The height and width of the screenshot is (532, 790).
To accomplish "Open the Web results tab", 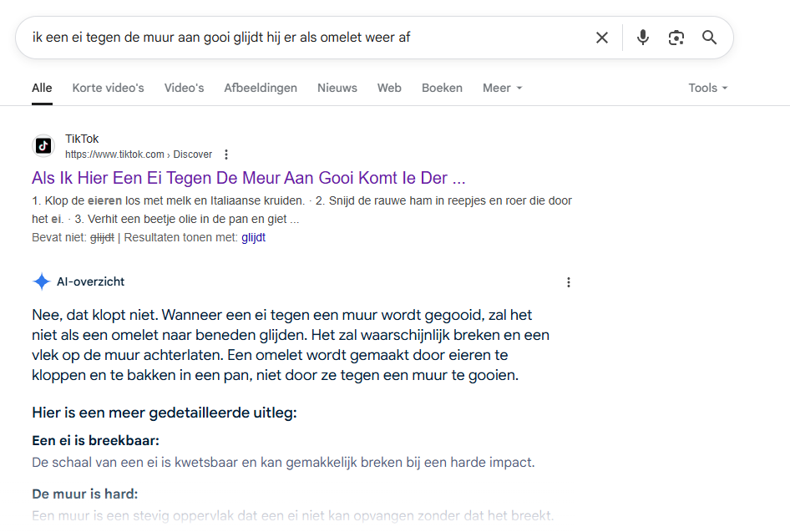I will [389, 88].
